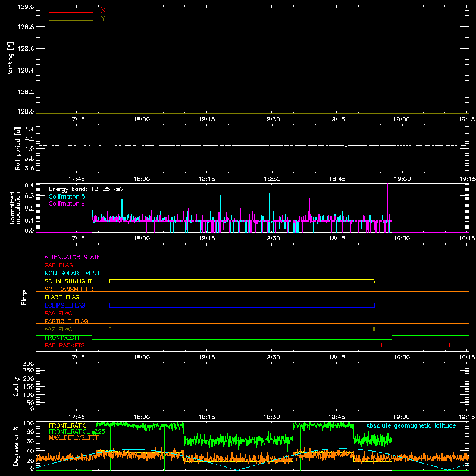Click the olive Y legend label
The width and height of the screenshot is (476, 476).
tap(103, 18)
